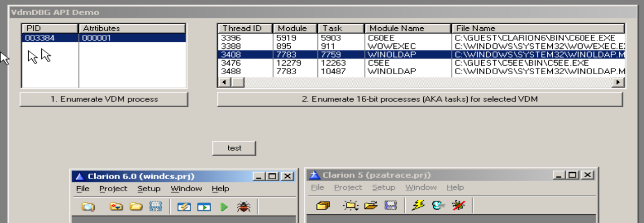The height and width of the screenshot is (223, 644).
Task: Click the crossed-out red bug icon in Clarion 5
Action: (459, 205)
